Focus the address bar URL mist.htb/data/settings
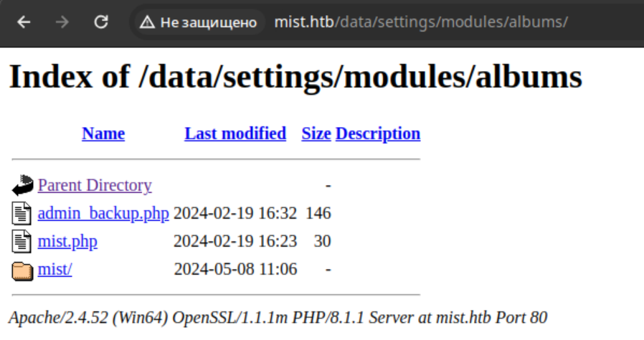This screenshot has height=340, width=644. click(x=421, y=22)
